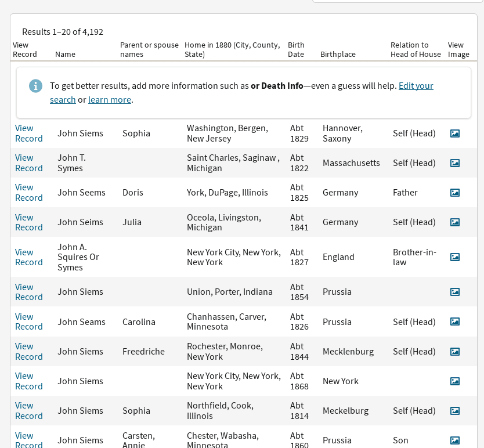The height and width of the screenshot is (448, 484).
Task: View image for John Seams of Chanhassen, Minnesota
Action: point(454,321)
